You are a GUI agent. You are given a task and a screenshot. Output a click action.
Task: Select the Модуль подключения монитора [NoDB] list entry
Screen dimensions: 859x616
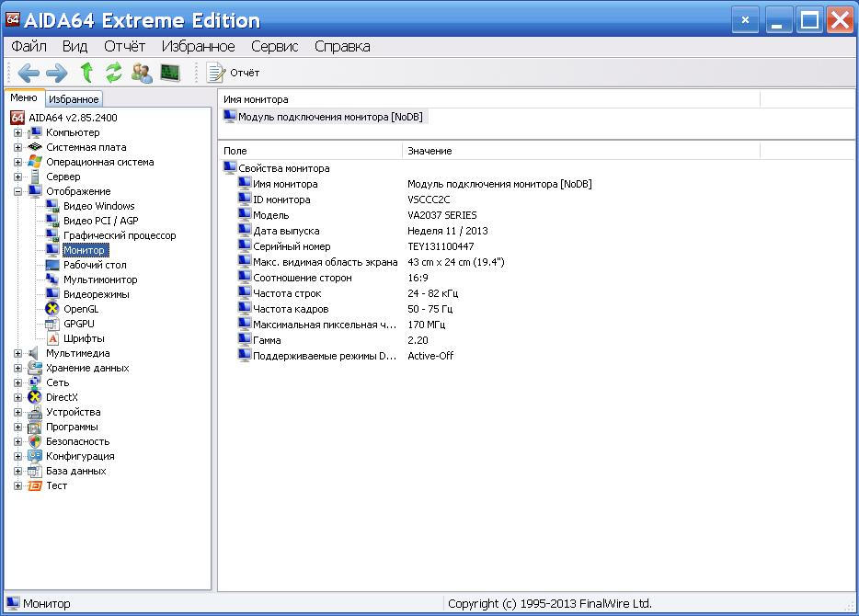click(325, 117)
